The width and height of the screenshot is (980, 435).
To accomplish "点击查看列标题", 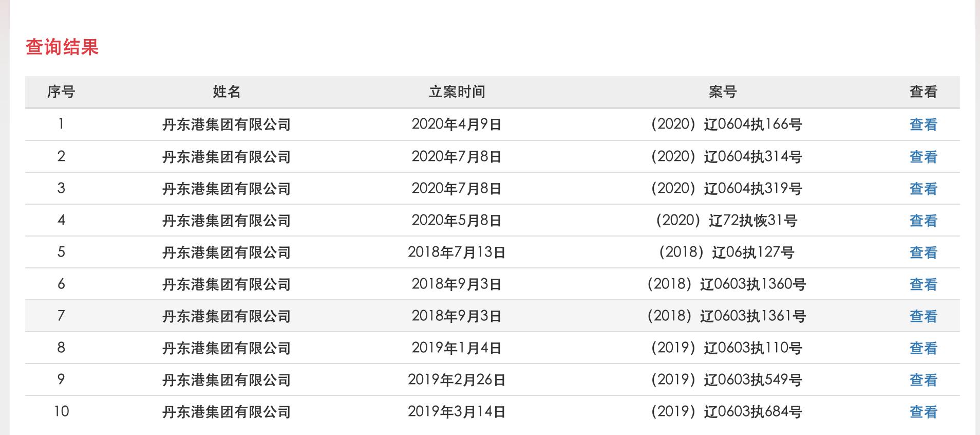I will [921, 91].
